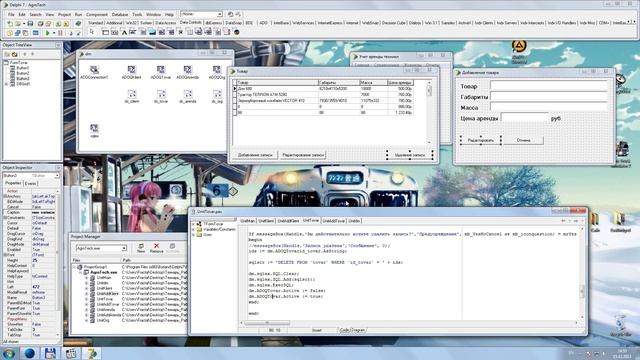
Task: Select ds_tovar datasource in dm window
Action: pos(161,96)
